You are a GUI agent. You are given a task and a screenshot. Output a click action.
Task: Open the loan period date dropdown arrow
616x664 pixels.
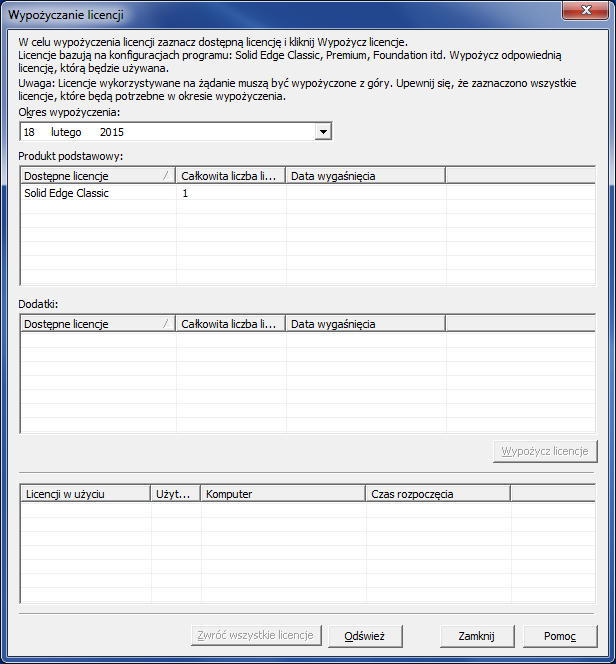tap(323, 132)
